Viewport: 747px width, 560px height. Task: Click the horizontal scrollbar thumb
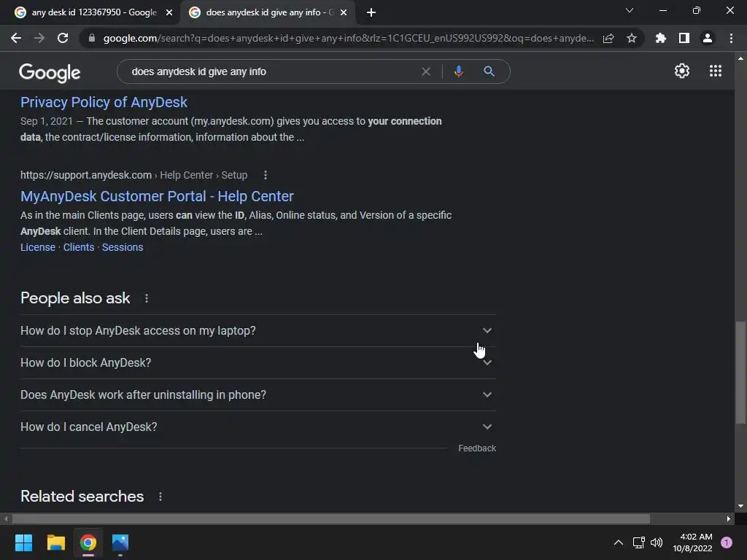point(330,518)
